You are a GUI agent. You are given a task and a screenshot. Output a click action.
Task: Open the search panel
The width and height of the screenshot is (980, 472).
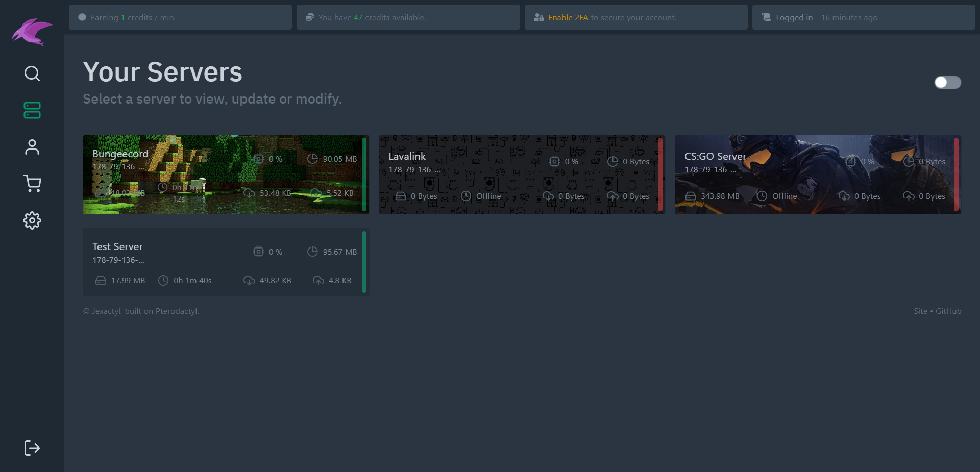pyautogui.click(x=32, y=73)
